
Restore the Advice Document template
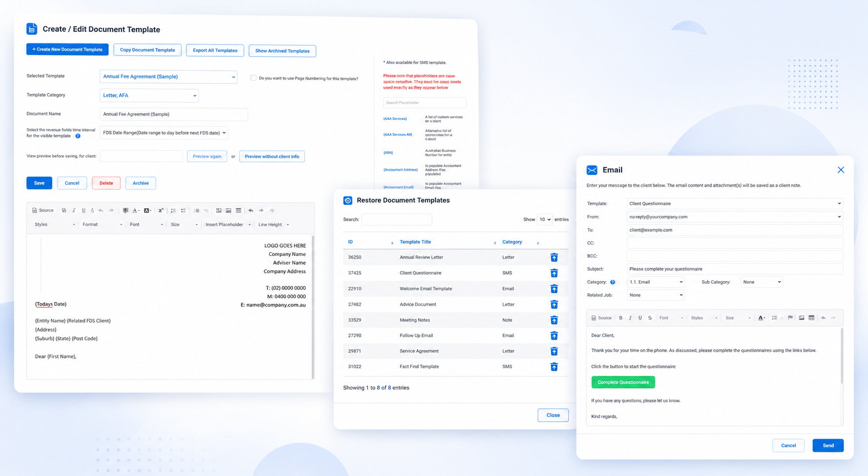click(554, 305)
